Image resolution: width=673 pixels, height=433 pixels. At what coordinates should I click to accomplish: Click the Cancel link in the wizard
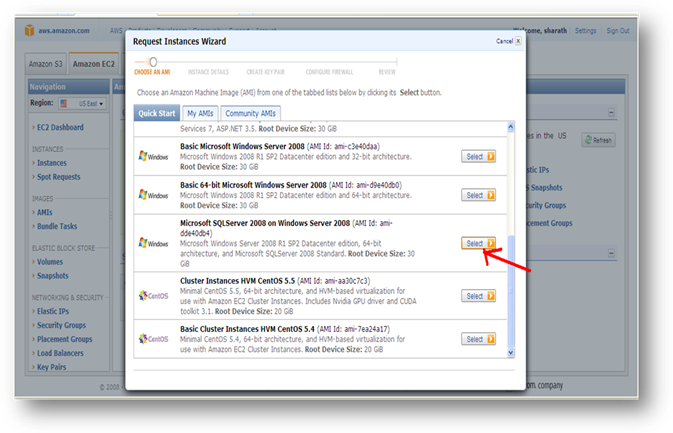coord(504,41)
